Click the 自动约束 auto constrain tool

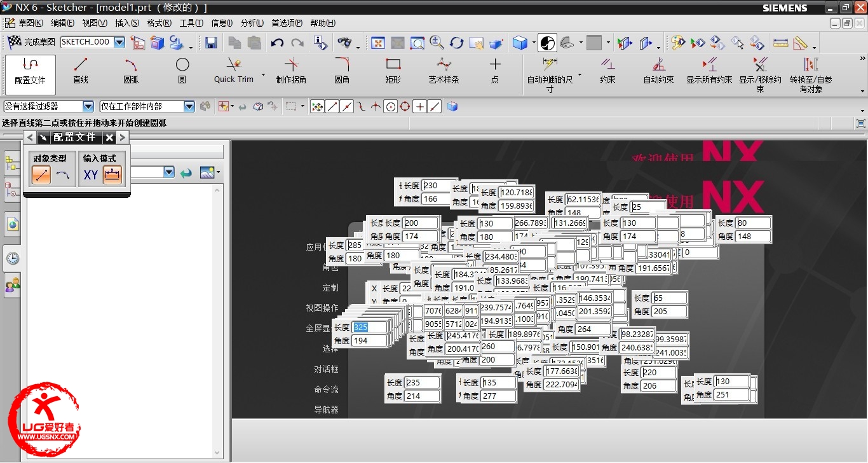click(x=658, y=71)
